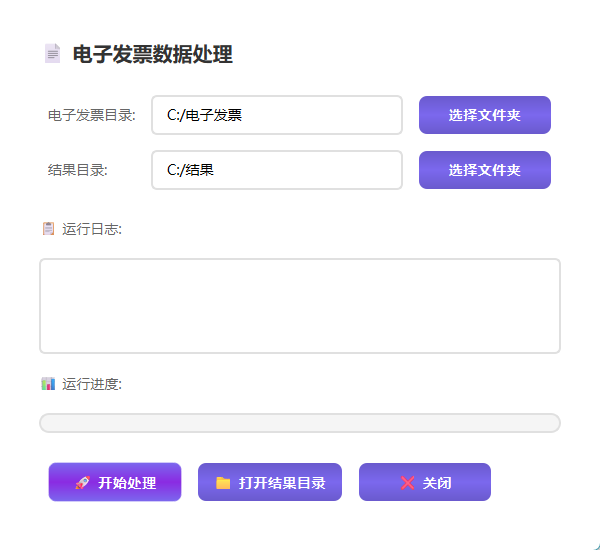Click the red X icon on 关闭 button

(x=407, y=483)
